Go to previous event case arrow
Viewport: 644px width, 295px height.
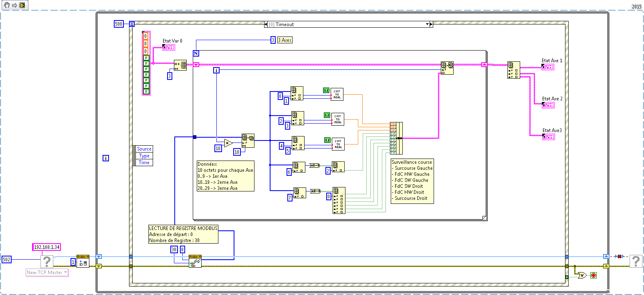[x=266, y=24]
